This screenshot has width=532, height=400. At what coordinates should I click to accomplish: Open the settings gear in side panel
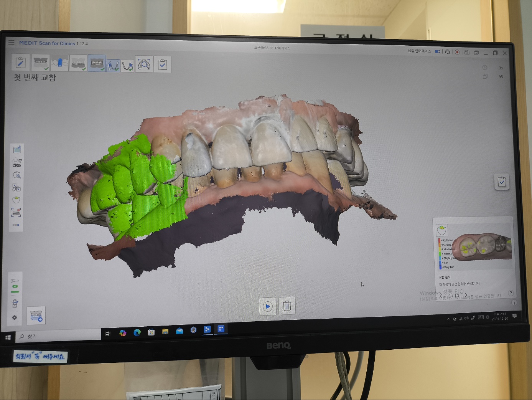tap(15, 317)
